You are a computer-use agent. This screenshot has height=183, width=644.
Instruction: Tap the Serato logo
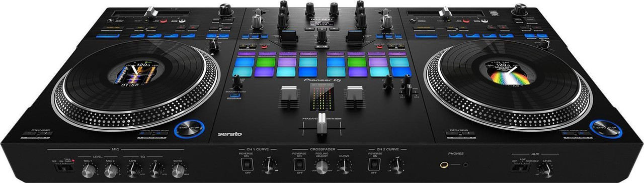(x=230, y=134)
